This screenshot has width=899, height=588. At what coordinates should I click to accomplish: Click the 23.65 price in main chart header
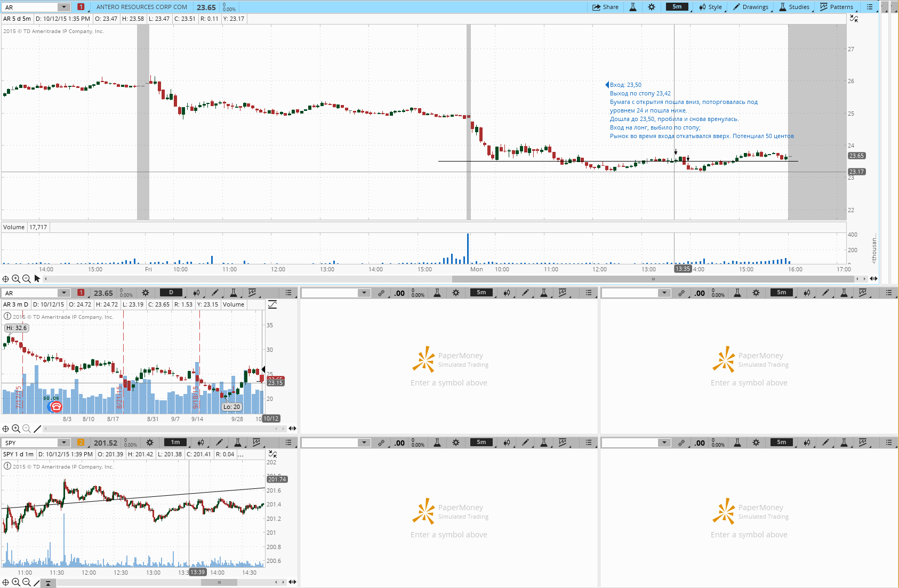pos(206,7)
